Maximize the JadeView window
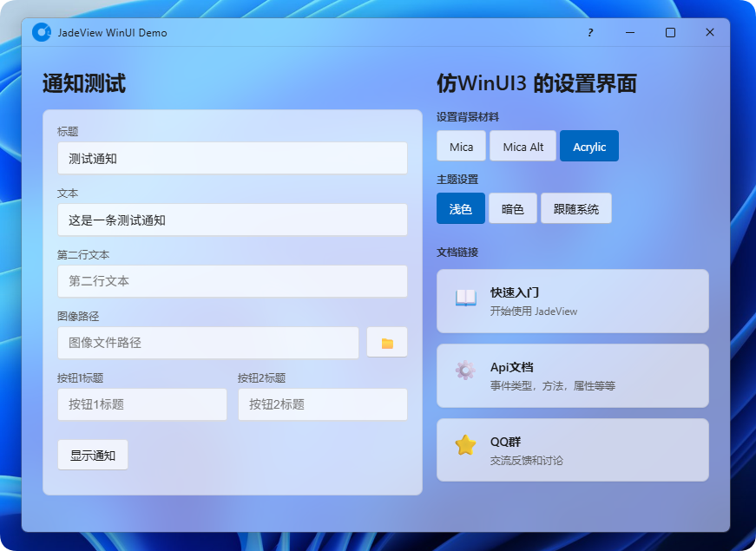The image size is (756, 551). click(670, 33)
